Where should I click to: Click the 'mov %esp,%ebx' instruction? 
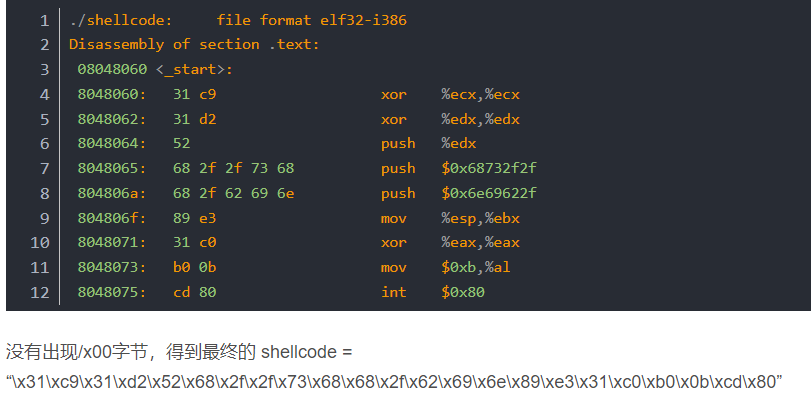click(x=450, y=218)
